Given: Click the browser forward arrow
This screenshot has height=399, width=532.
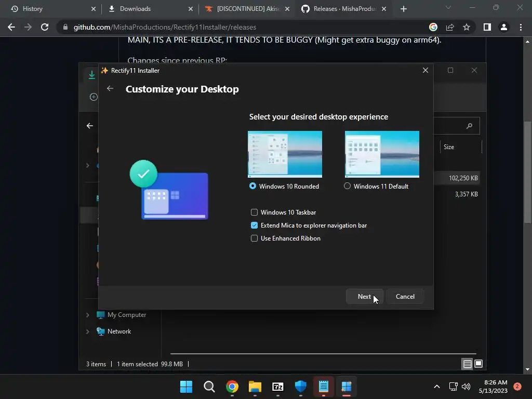Looking at the screenshot, I should (28, 27).
